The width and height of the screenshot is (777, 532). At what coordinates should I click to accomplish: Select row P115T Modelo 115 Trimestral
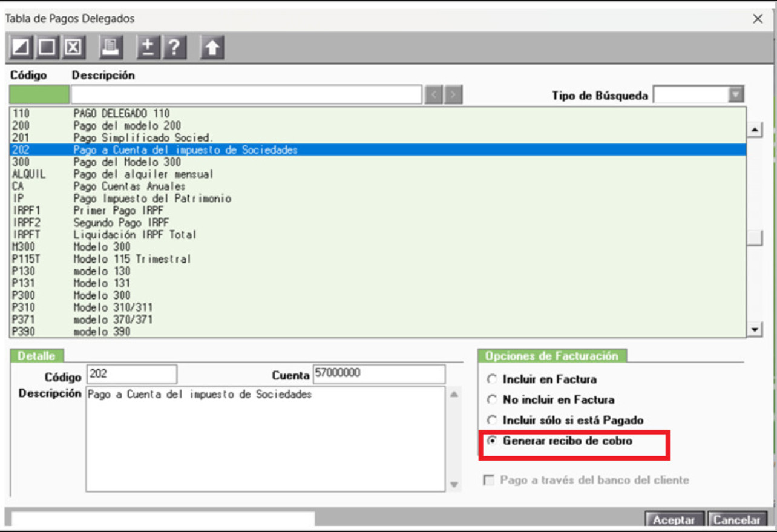tap(378, 259)
